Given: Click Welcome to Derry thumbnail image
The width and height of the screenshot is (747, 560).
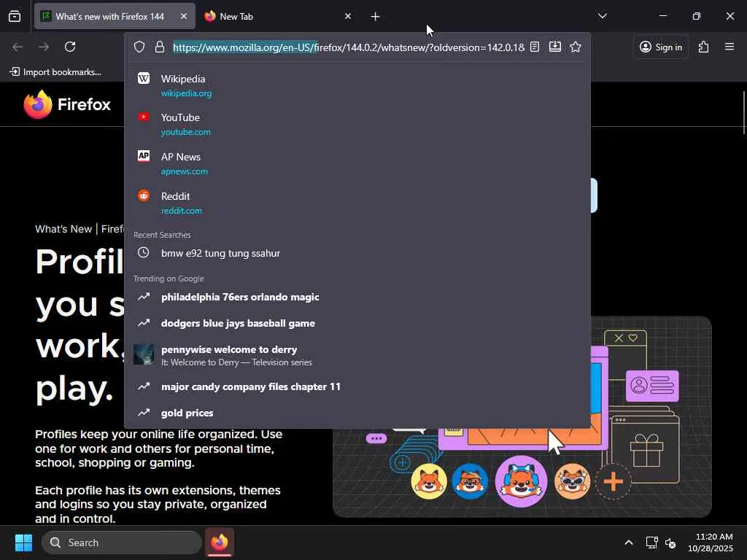Looking at the screenshot, I should pyautogui.click(x=144, y=354).
